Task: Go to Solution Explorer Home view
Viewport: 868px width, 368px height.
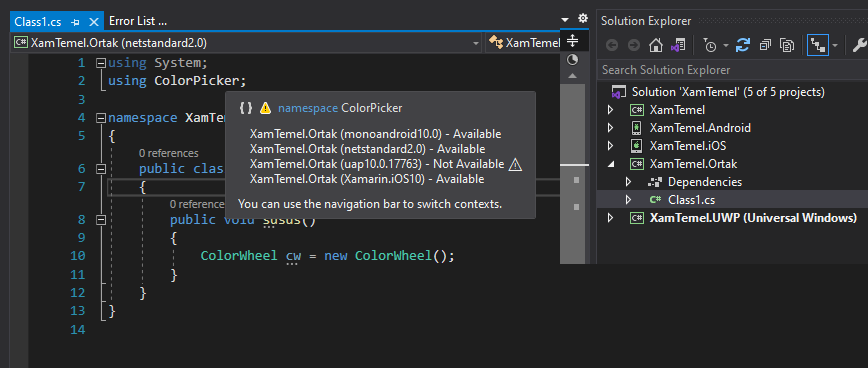Action: pyautogui.click(x=656, y=45)
